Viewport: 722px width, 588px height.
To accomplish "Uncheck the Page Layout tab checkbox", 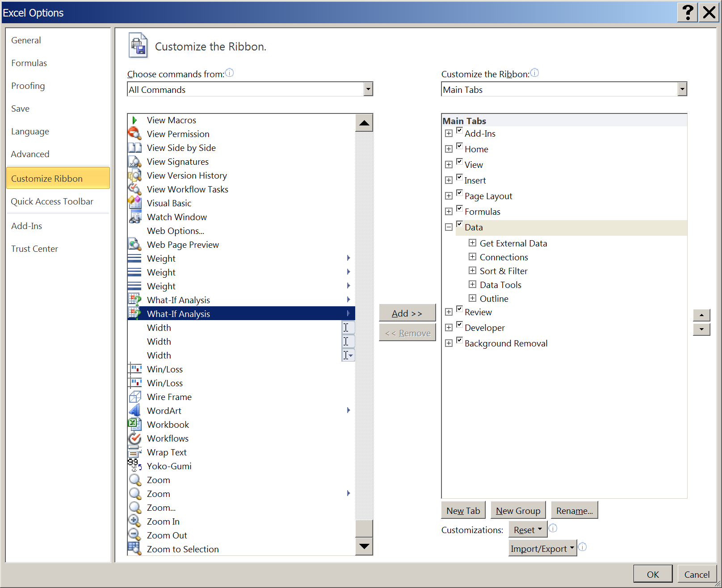I will pos(459,193).
